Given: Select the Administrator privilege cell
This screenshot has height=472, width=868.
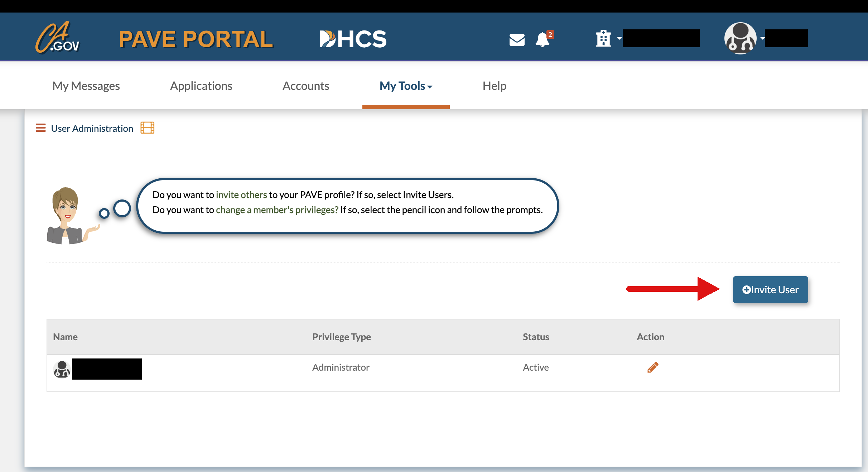Looking at the screenshot, I should [x=341, y=367].
